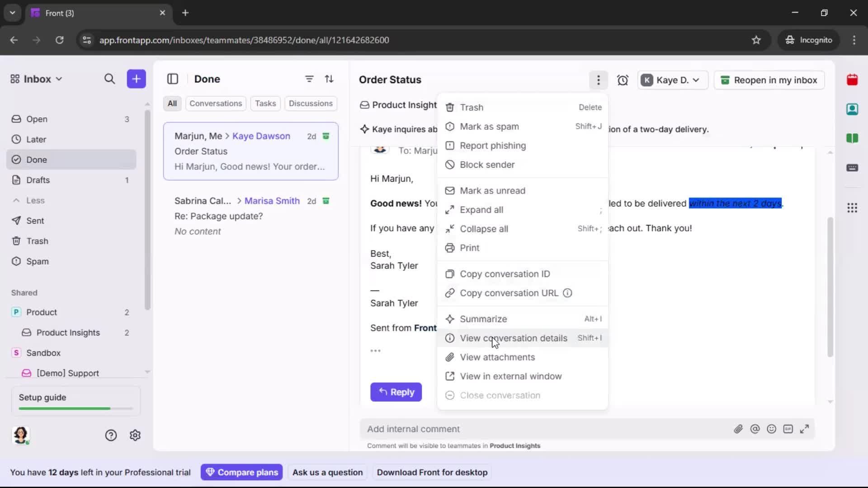
Task: Open the search in the inbox sidebar
Action: [x=109, y=79]
